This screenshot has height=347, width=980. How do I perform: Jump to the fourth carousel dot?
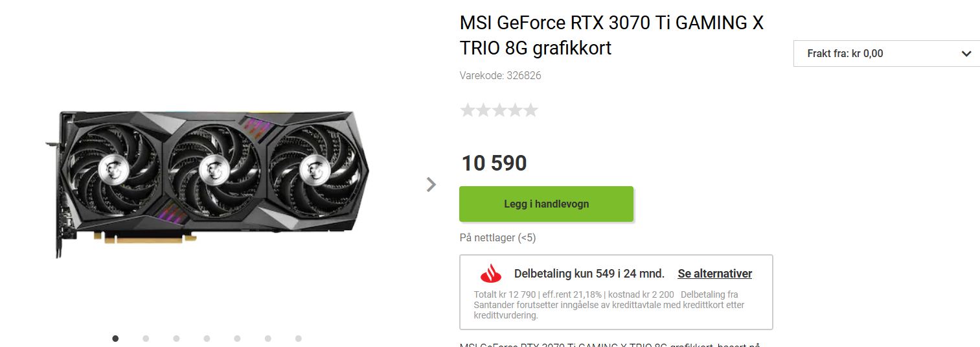(x=207, y=338)
